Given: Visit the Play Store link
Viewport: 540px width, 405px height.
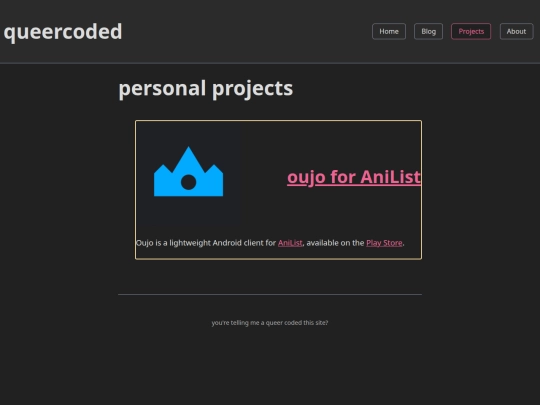Looking at the screenshot, I should [384, 243].
